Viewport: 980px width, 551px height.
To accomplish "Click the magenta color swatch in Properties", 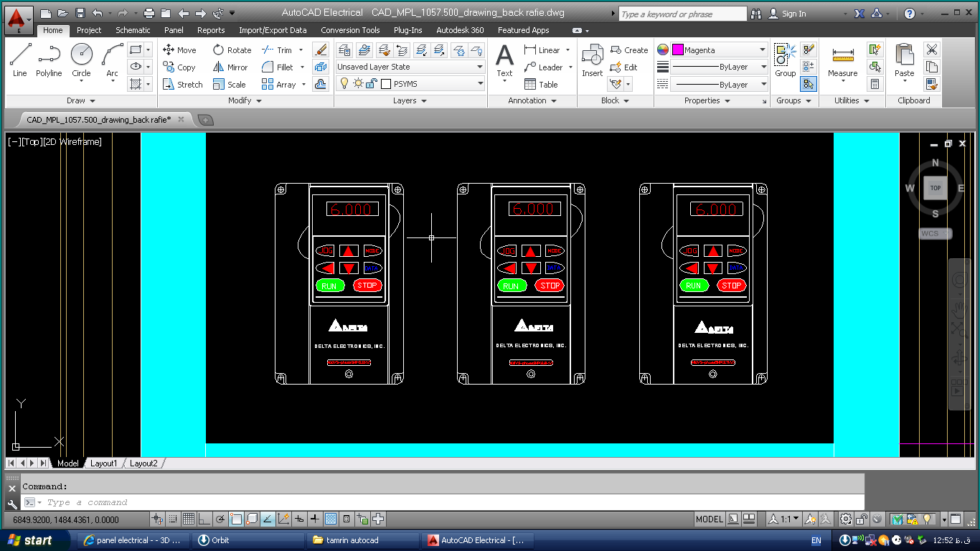I will [x=677, y=50].
